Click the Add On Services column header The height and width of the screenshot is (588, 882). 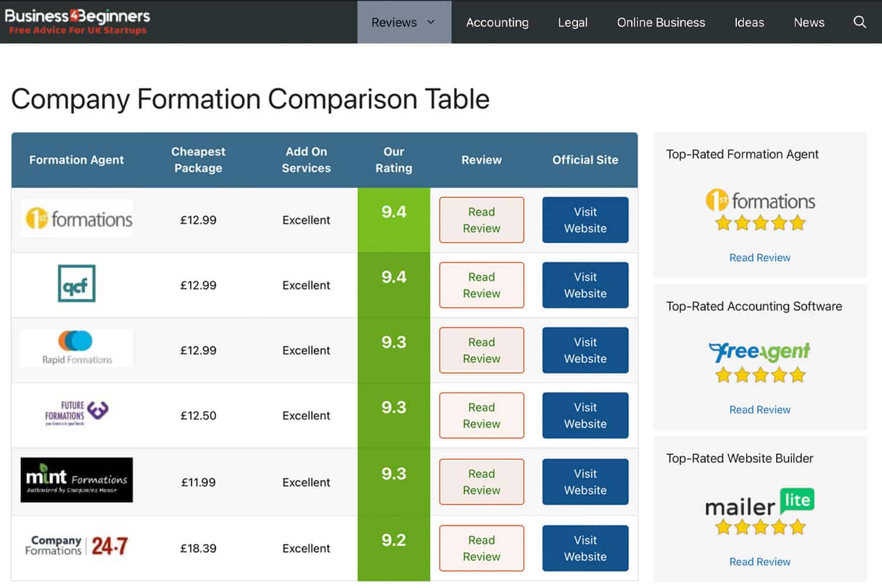click(306, 160)
